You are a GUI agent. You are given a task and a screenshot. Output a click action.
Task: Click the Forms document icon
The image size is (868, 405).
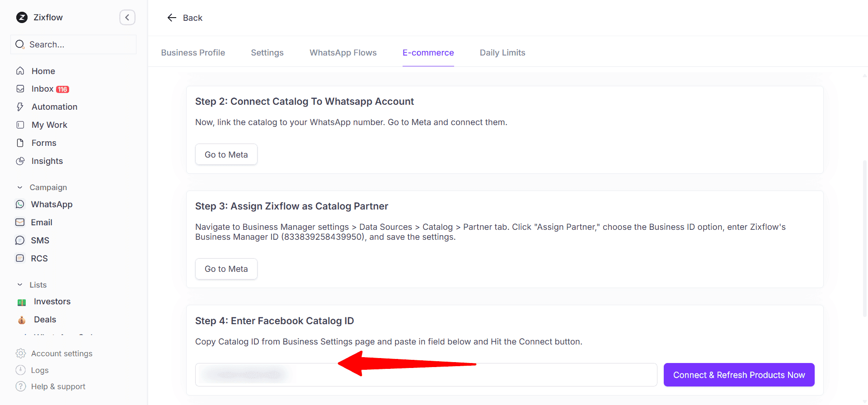pos(20,143)
